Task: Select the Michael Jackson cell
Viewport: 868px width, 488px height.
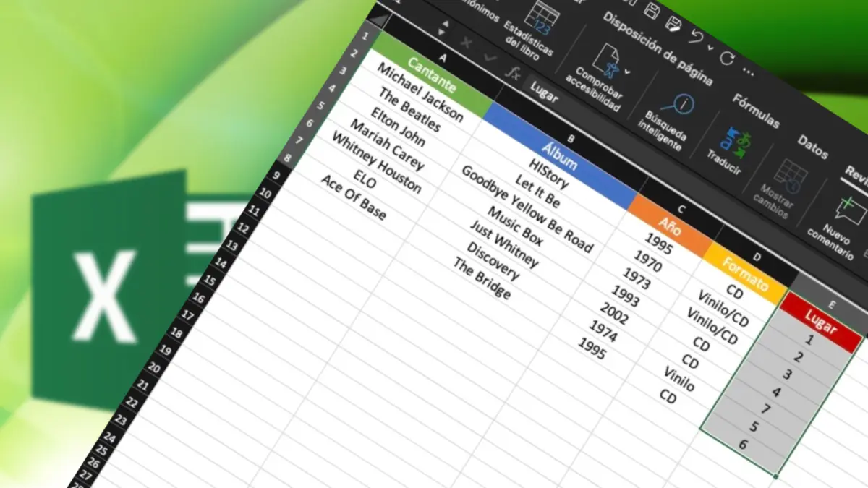Action: [420, 92]
